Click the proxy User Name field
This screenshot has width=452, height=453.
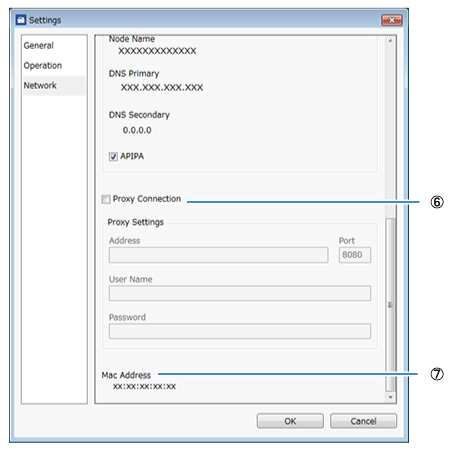240,293
